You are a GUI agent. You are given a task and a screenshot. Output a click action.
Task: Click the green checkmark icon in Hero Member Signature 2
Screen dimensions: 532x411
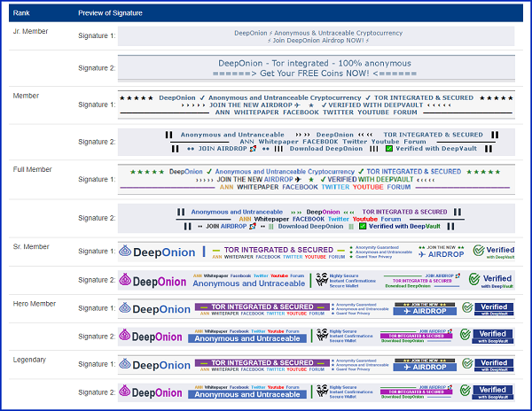pos(465,335)
